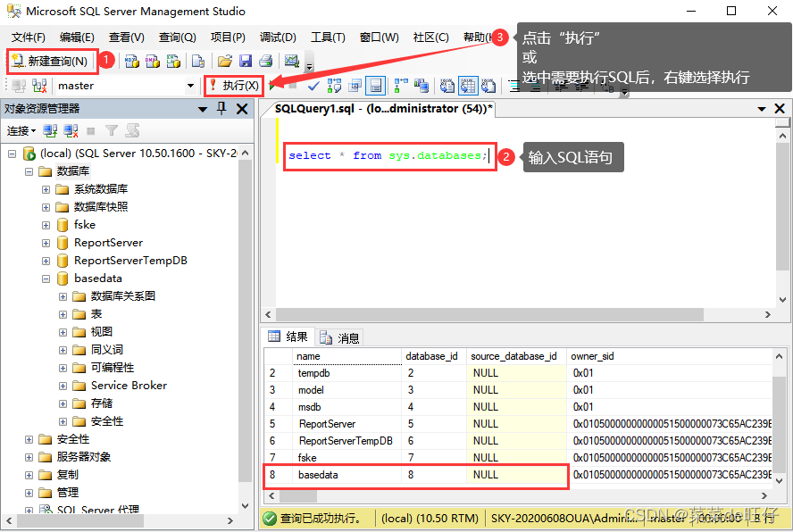Save the query with the floppy disk icon
The image size is (793, 532).
[x=246, y=62]
